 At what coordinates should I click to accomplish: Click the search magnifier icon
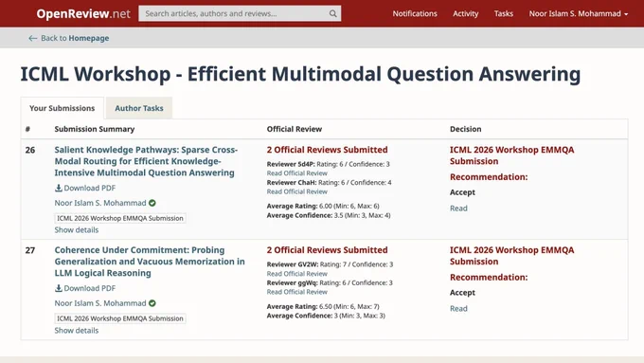pos(332,13)
